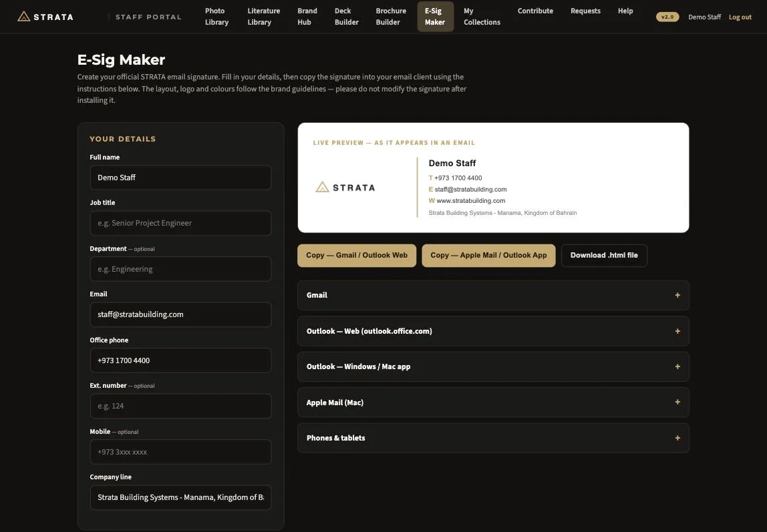Click Copy — Apple Mail / Outlook App button
The width and height of the screenshot is (767, 532).
pyautogui.click(x=488, y=256)
